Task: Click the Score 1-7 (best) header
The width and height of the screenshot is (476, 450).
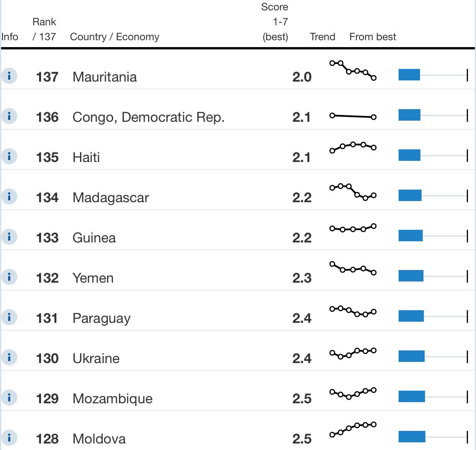Action: (275, 22)
